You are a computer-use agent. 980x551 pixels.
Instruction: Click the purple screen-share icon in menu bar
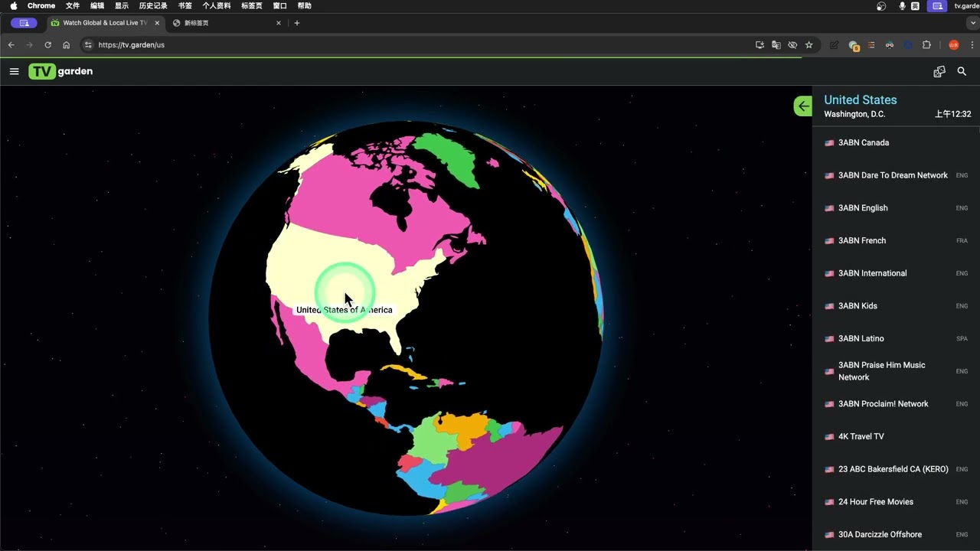(937, 6)
